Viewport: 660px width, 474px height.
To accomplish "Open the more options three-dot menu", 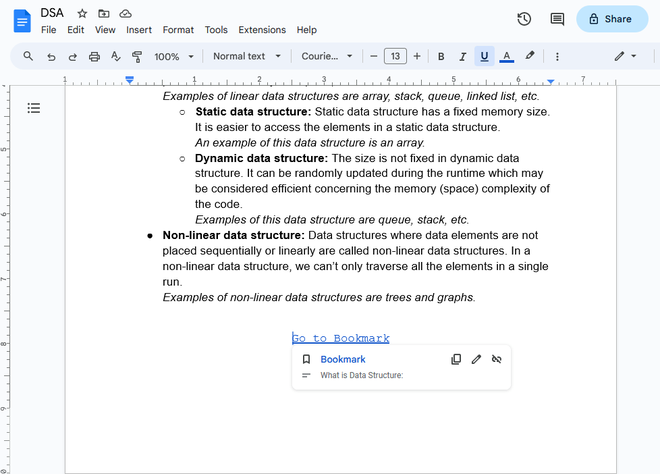I will coord(557,56).
